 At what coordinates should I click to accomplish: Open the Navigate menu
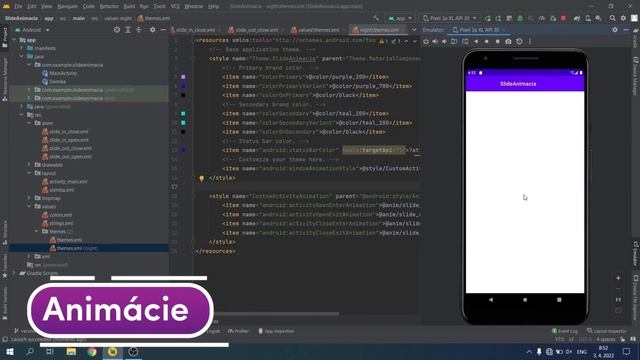coord(67,7)
